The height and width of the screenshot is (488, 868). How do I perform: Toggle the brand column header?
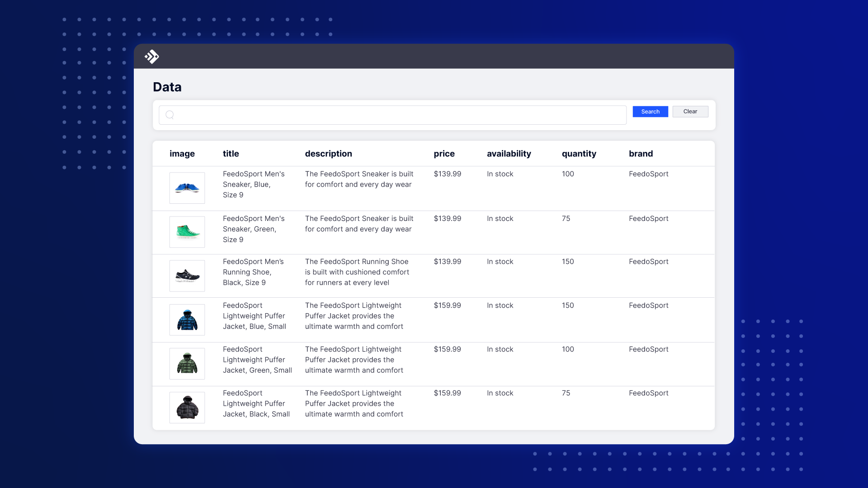641,153
